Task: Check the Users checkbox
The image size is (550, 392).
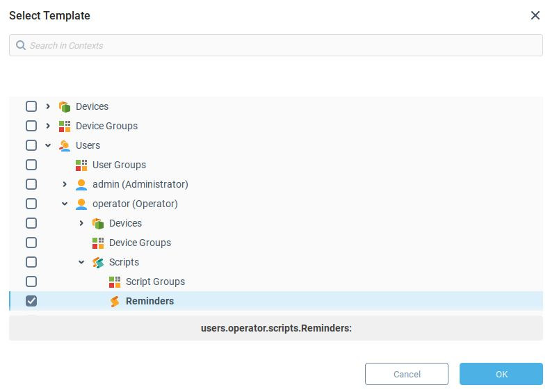Action: pyautogui.click(x=31, y=145)
